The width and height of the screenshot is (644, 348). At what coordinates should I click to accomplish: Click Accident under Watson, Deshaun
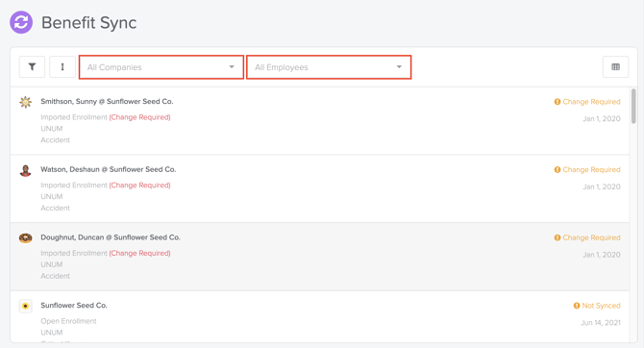pos(55,208)
